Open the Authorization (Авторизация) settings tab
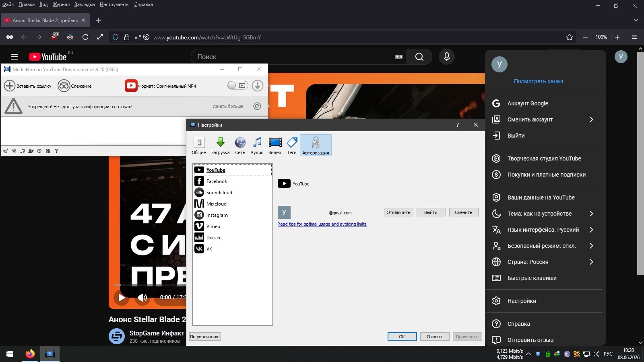This screenshot has width=644, height=362. (x=316, y=145)
